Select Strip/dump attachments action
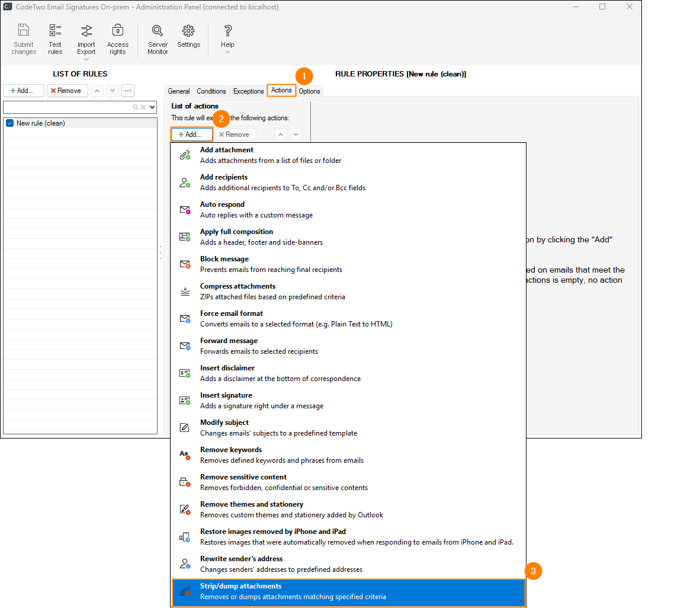 [348, 591]
